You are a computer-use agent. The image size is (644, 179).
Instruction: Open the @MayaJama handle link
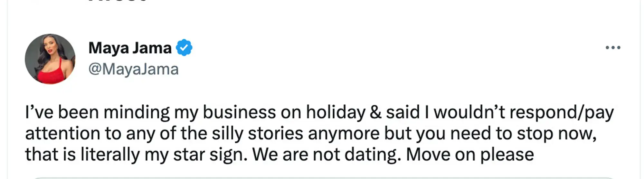pos(133,69)
